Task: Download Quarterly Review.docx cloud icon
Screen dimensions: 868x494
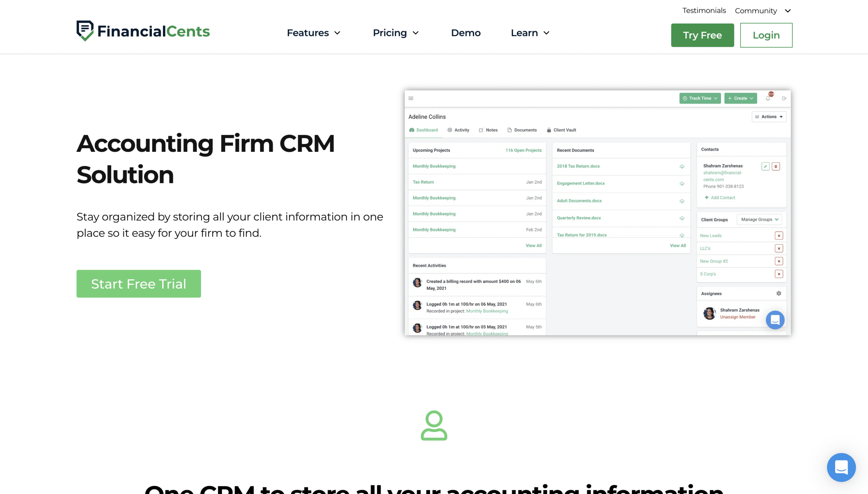Action: click(x=682, y=218)
